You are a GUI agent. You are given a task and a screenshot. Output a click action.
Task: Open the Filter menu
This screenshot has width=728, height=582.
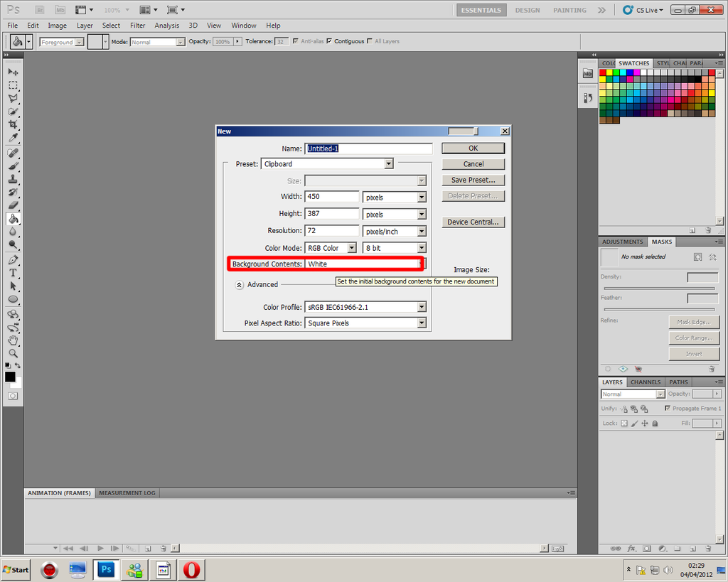[x=137, y=25]
